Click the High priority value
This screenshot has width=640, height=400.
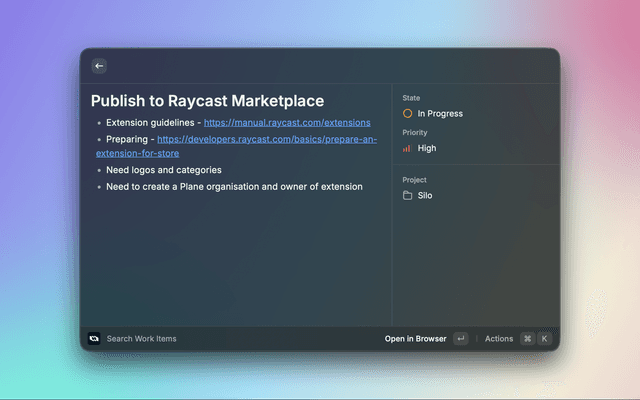[427, 148]
